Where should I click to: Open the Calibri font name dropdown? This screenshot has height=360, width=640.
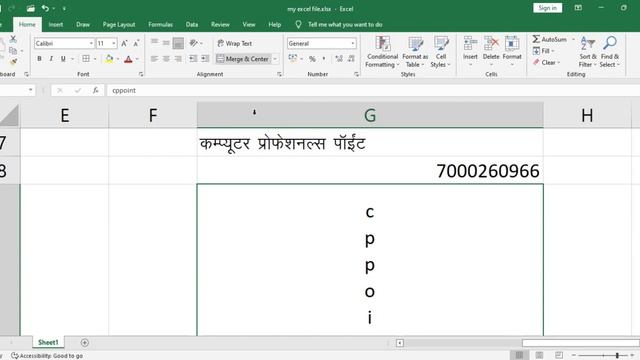[91, 43]
